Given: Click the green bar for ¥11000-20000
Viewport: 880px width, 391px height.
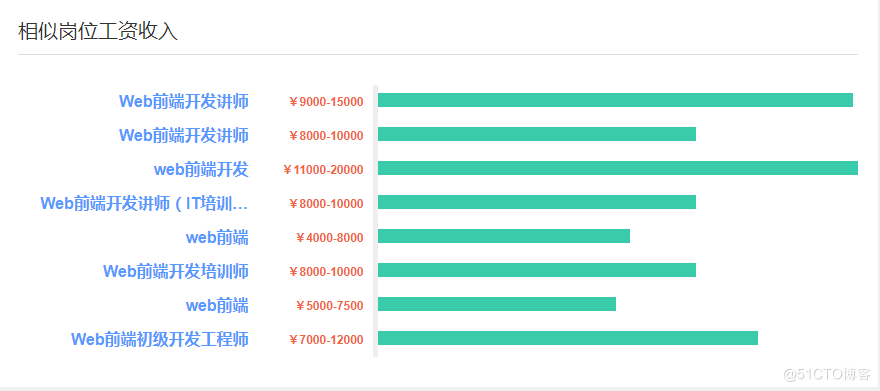Looking at the screenshot, I should pyautogui.click(x=618, y=168).
